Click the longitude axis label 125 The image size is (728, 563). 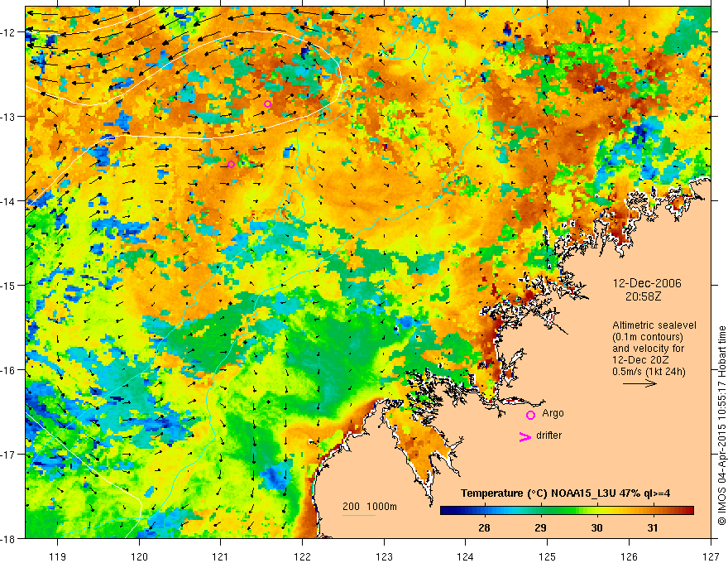click(x=548, y=557)
